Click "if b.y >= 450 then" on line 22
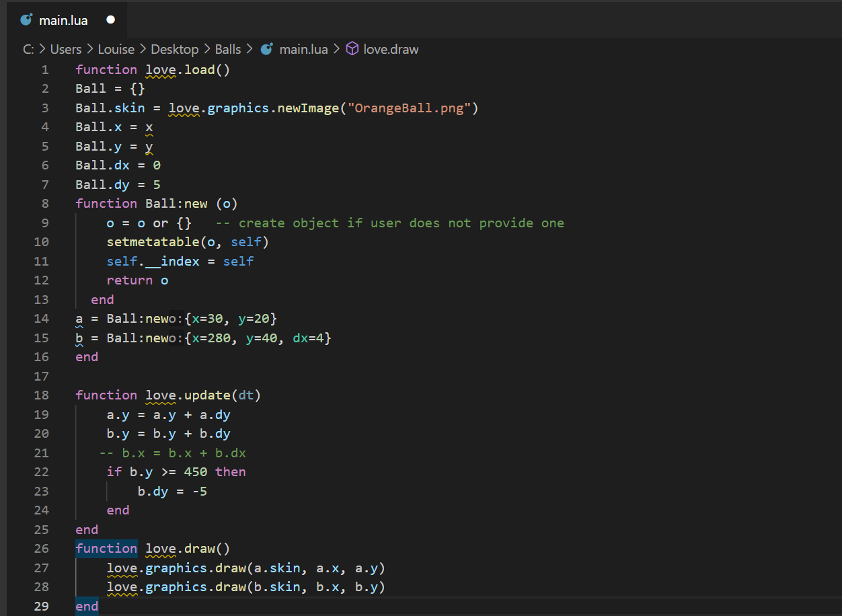The width and height of the screenshot is (842, 616). tap(176, 471)
